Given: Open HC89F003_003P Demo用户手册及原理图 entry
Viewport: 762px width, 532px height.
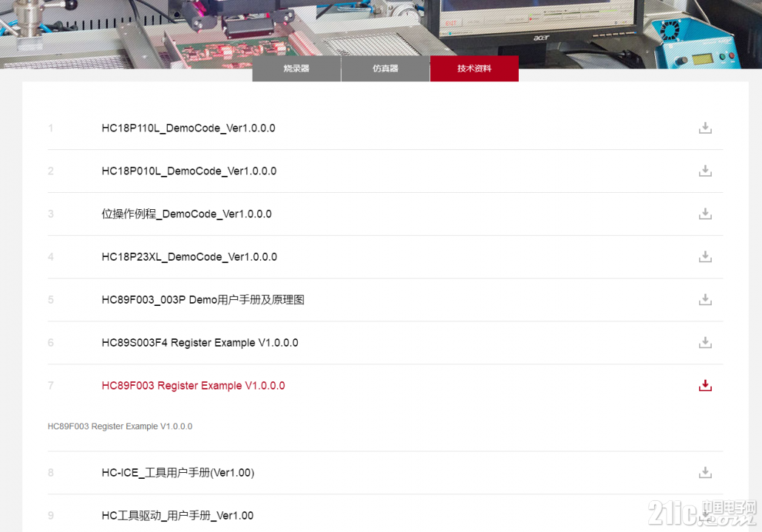Looking at the screenshot, I should pyautogui.click(x=203, y=300).
